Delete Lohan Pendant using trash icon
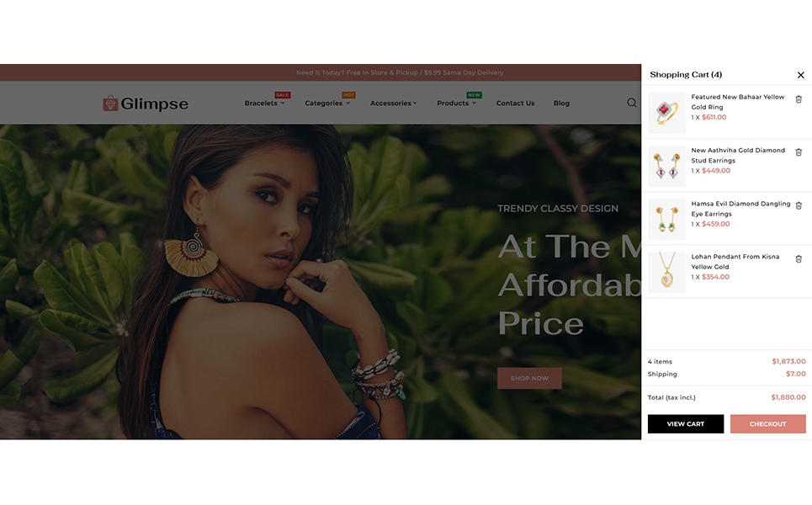The width and height of the screenshot is (812, 505). tap(799, 259)
